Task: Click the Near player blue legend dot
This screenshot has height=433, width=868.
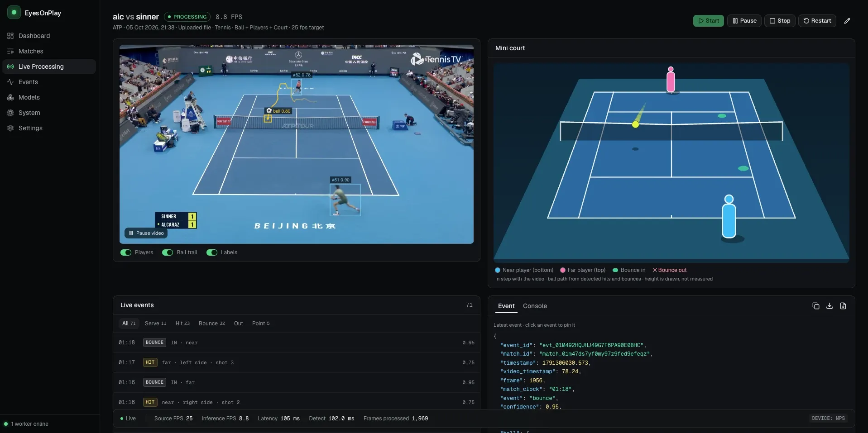Action: [498, 270]
